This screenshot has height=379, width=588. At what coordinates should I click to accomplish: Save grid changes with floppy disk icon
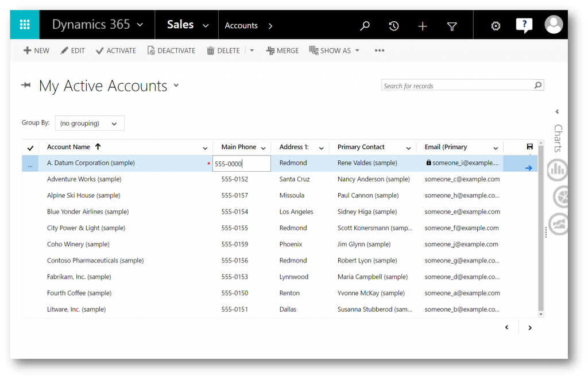pos(529,146)
